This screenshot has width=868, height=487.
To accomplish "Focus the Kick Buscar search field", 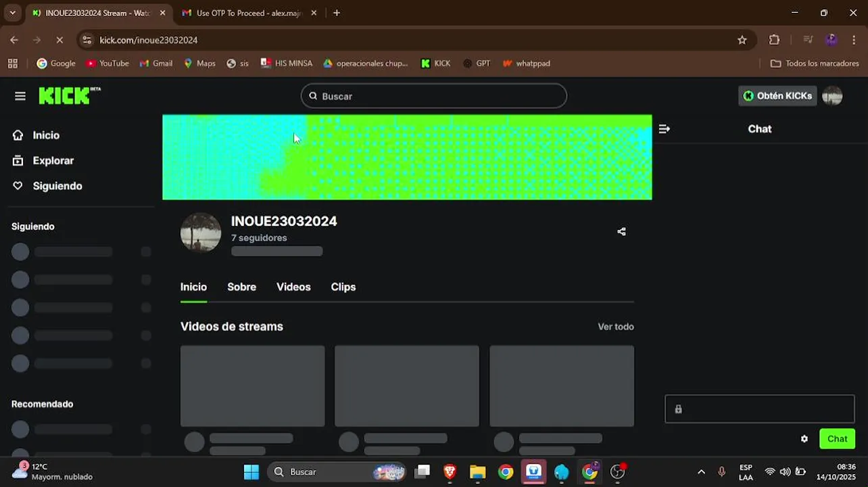I will 433,96.
